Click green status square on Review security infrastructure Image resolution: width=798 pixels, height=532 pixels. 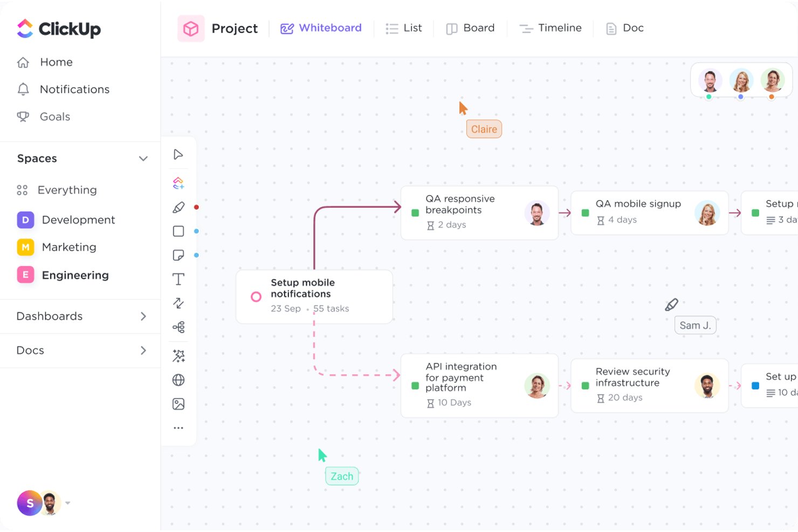(x=586, y=386)
